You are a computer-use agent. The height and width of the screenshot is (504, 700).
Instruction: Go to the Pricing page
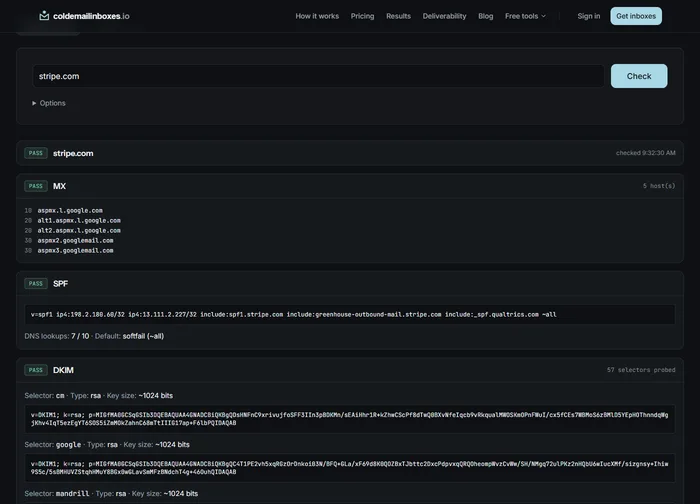362,16
